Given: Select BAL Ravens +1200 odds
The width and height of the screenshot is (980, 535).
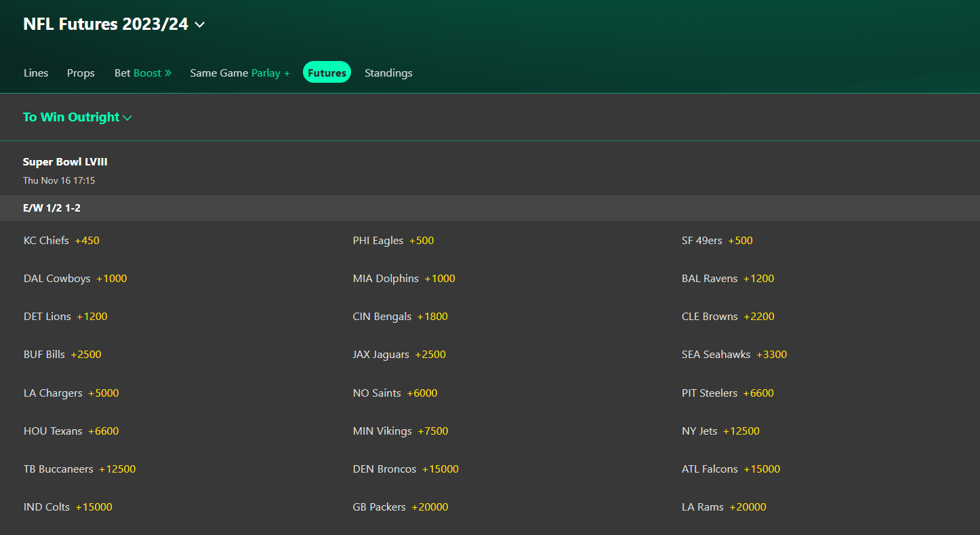Looking at the screenshot, I should (728, 279).
